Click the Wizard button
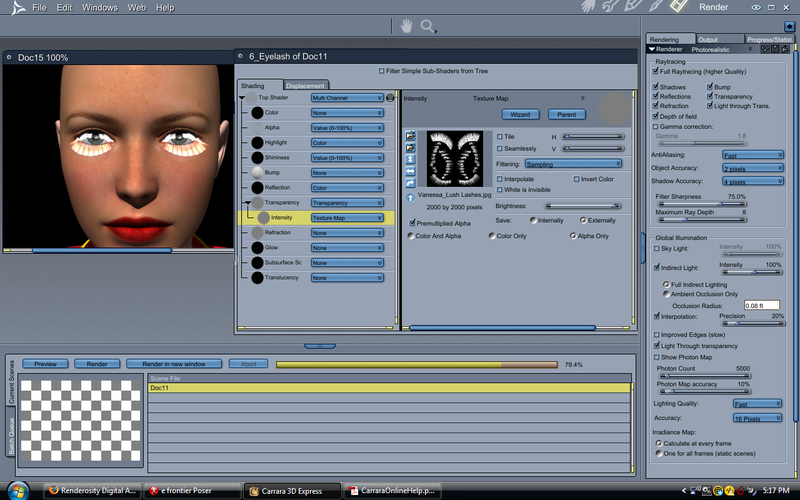Viewport: 800px width, 500px height. click(520, 115)
